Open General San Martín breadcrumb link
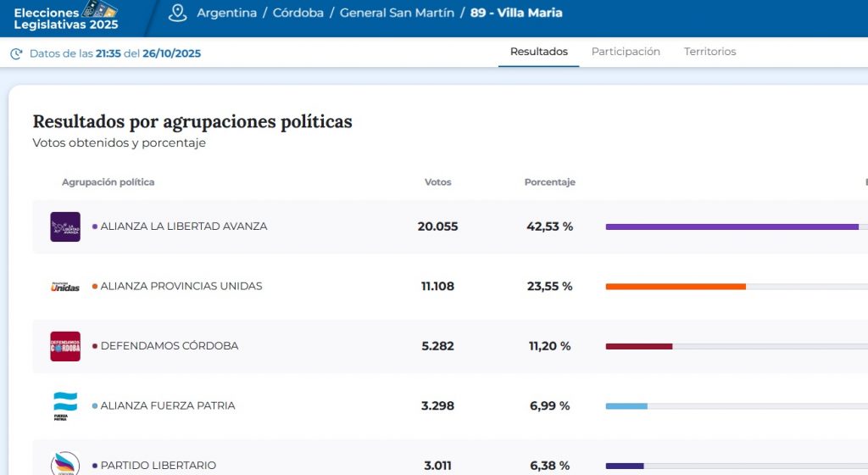868x475 pixels. [x=397, y=13]
